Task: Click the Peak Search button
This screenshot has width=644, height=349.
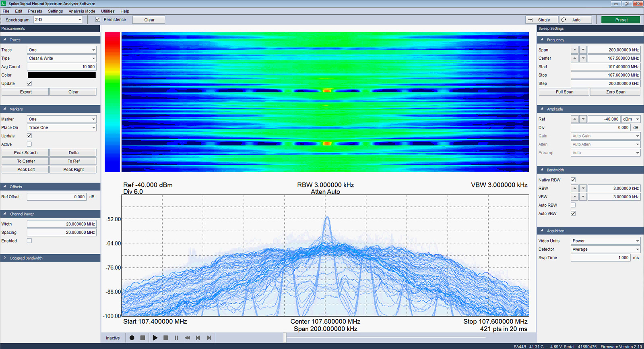Action: tap(25, 153)
